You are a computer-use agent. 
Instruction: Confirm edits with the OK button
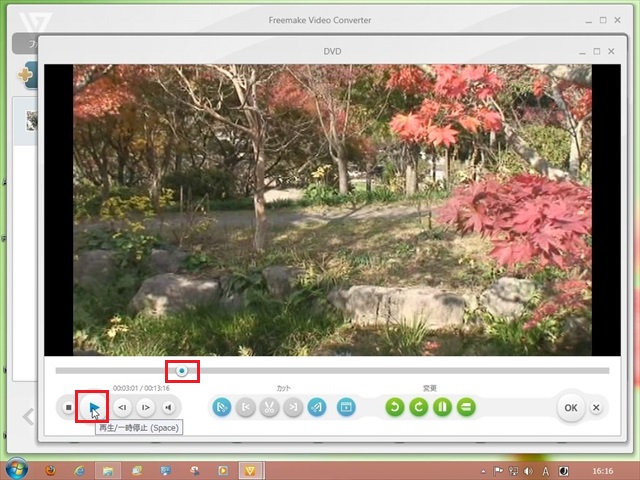(570, 407)
